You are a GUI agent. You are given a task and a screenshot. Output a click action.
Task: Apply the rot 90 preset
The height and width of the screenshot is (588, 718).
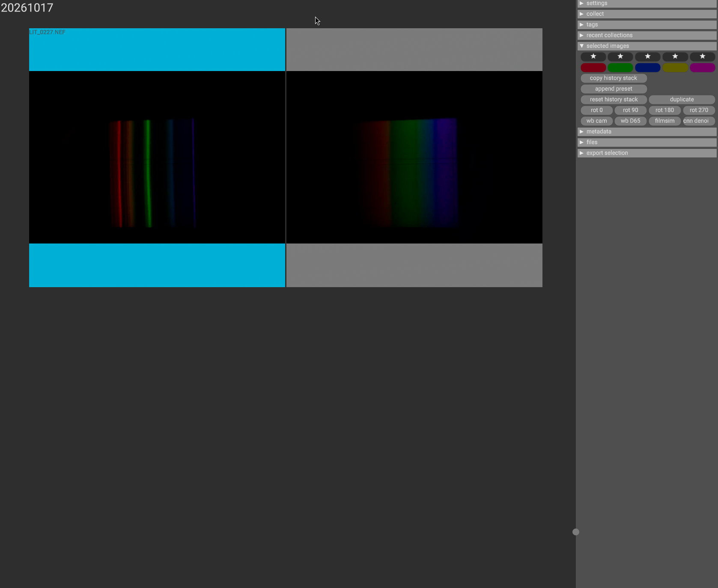(631, 110)
